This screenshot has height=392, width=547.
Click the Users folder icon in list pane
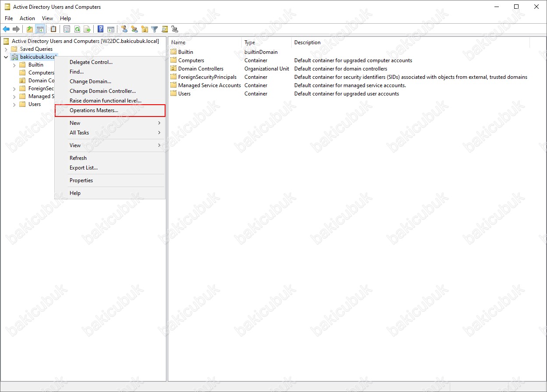173,94
